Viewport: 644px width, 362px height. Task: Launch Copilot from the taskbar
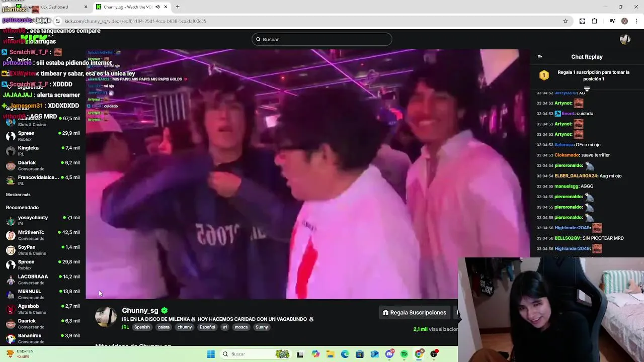pos(315,354)
